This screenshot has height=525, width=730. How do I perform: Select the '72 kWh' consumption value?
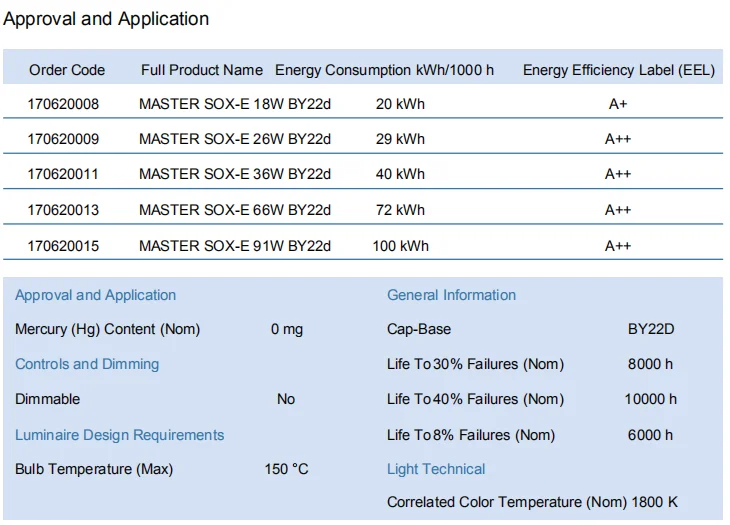click(400, 210)
